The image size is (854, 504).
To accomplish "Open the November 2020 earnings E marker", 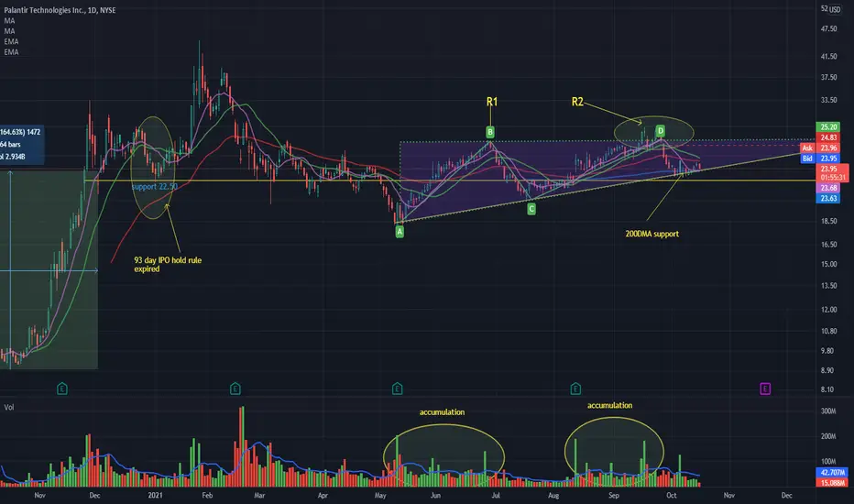I will [x=62, y=389].
